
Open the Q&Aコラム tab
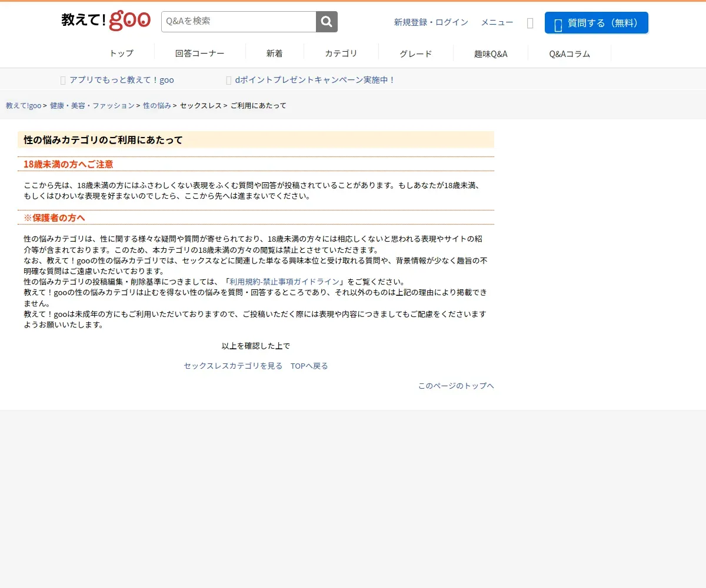pos(570,54)
